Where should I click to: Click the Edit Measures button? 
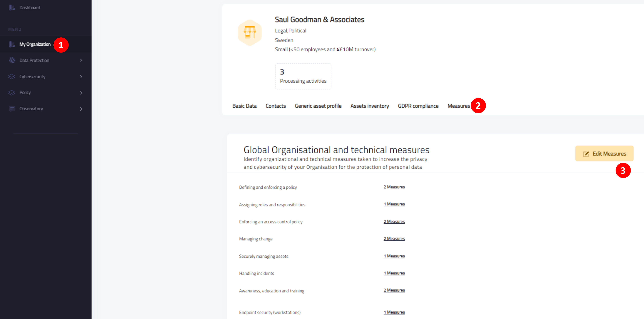604,154
